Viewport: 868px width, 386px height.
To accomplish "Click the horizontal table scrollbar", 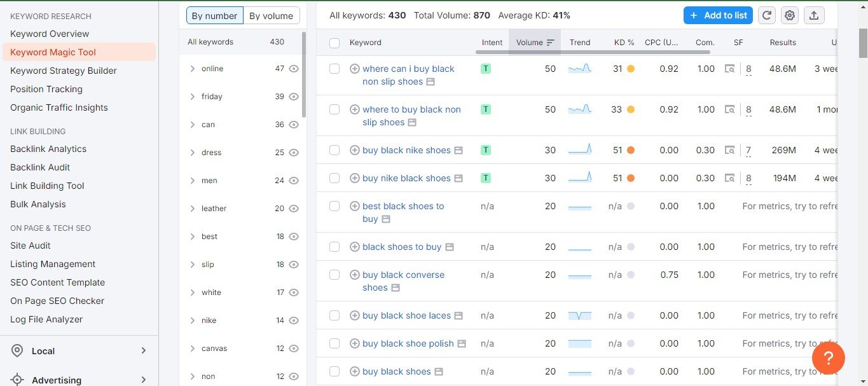I will (x=593, y=52).
